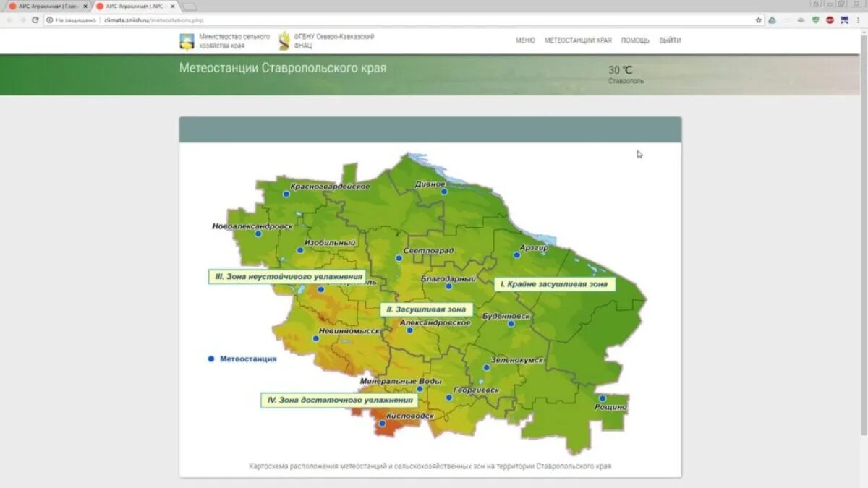868x488 pixels.
Task: Open a new browser tab
Action: click(188, 7)
